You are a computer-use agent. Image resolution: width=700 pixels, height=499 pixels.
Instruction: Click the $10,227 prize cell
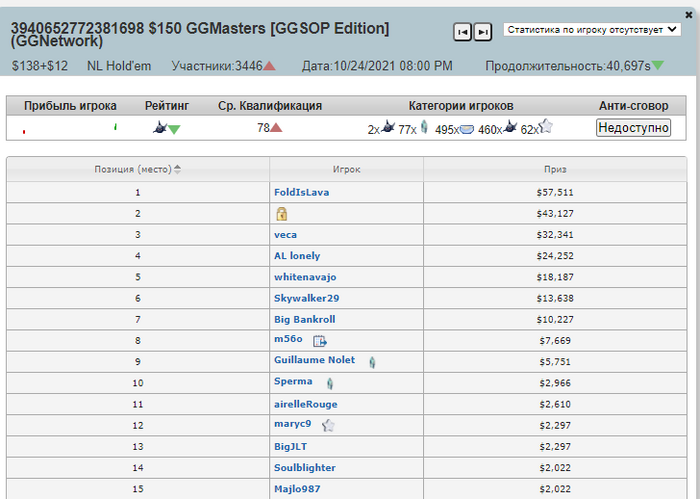[x=555, y=320]
